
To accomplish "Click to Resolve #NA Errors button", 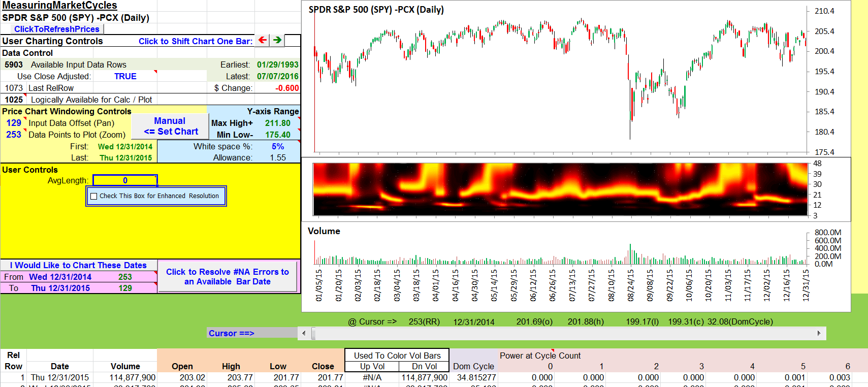I will 228,277.
